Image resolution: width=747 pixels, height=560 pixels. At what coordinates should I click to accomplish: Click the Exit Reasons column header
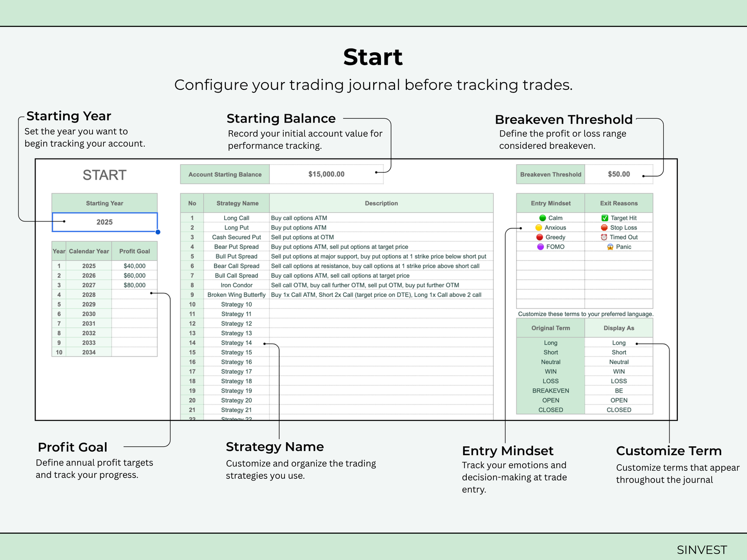[619, 204]
